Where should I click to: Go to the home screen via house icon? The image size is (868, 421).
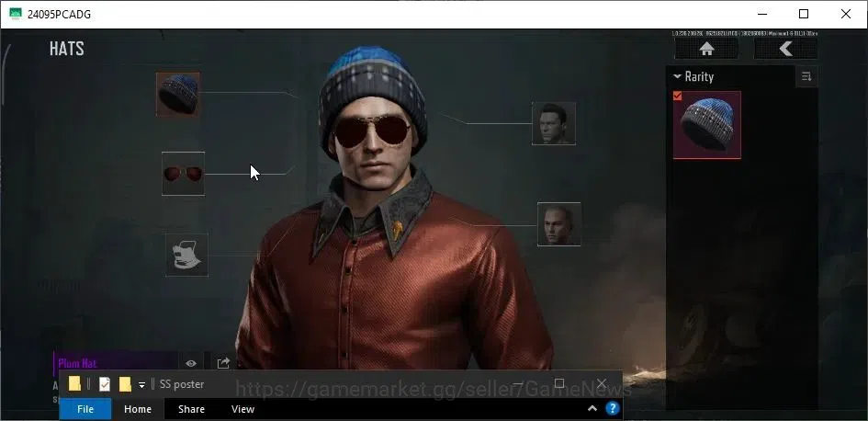pyautogui.click(x=706, y=49)
